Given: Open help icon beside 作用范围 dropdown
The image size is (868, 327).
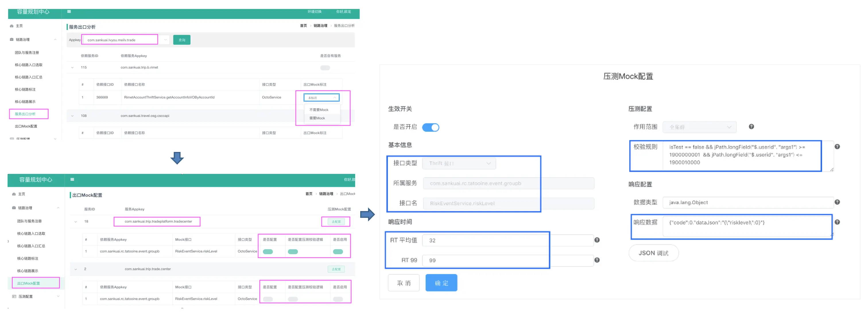Looking at the screenshot, I should (x=751, y=126).
